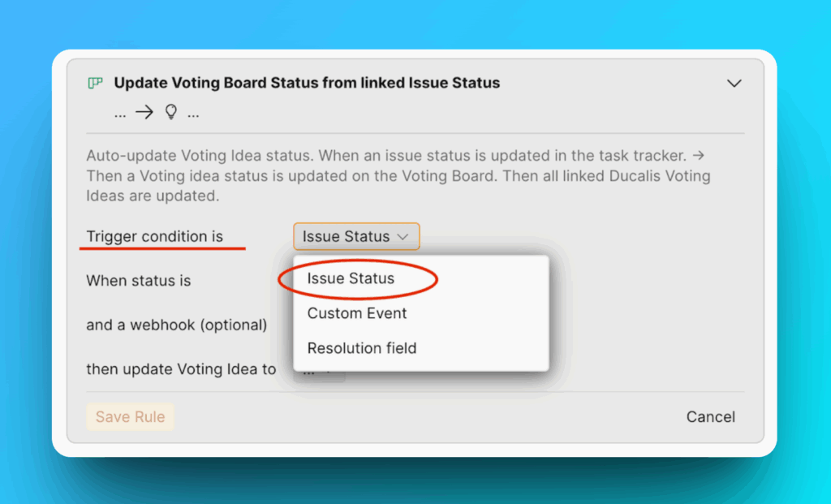Open the Issue Status dropdown selector
This screenshot has width=831, height=504.
[x=355, y=236]
